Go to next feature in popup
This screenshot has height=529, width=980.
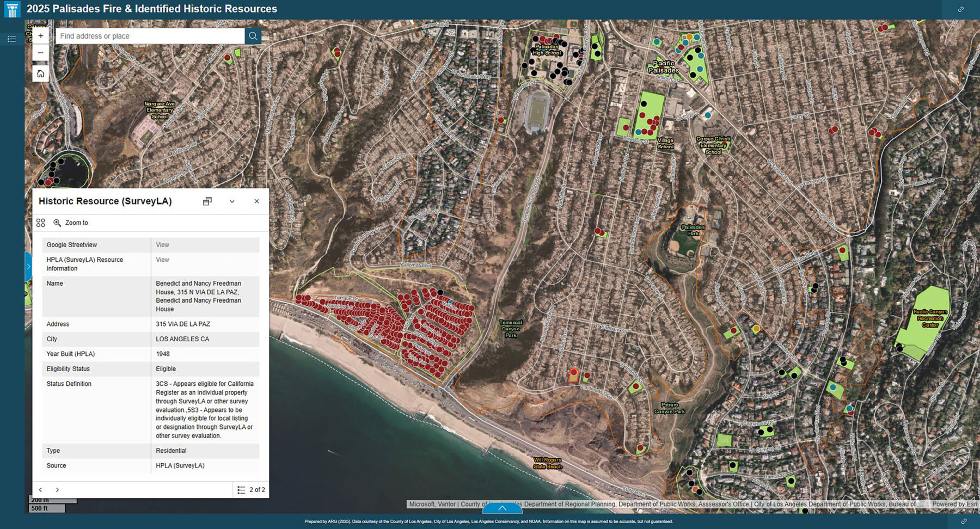click(x=57, y=490)
